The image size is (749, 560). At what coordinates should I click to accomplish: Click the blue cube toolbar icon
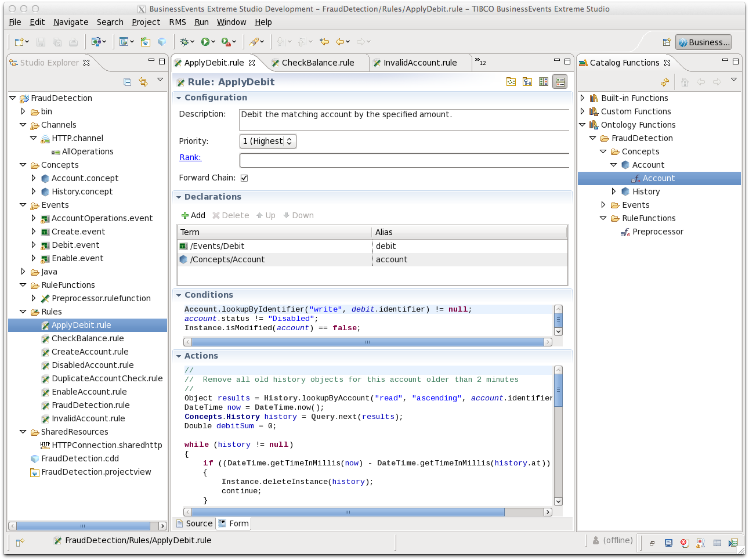[162, 42]
